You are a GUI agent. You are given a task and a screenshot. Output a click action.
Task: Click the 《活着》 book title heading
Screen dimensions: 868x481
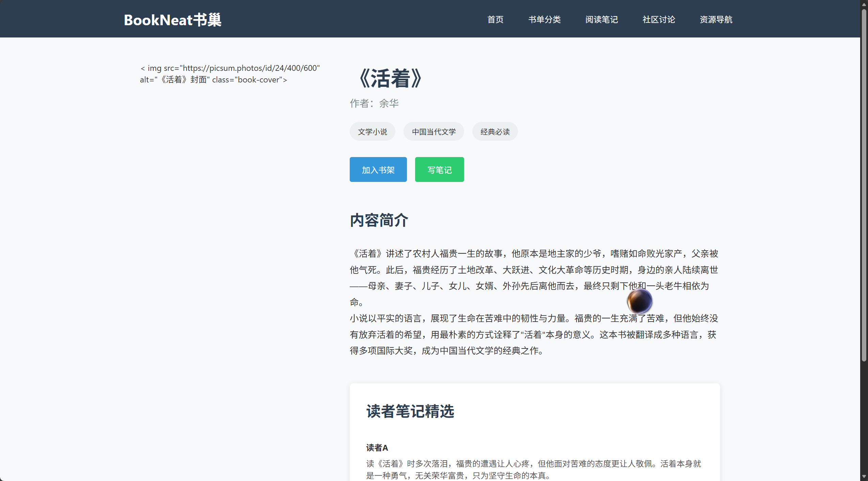390,78
